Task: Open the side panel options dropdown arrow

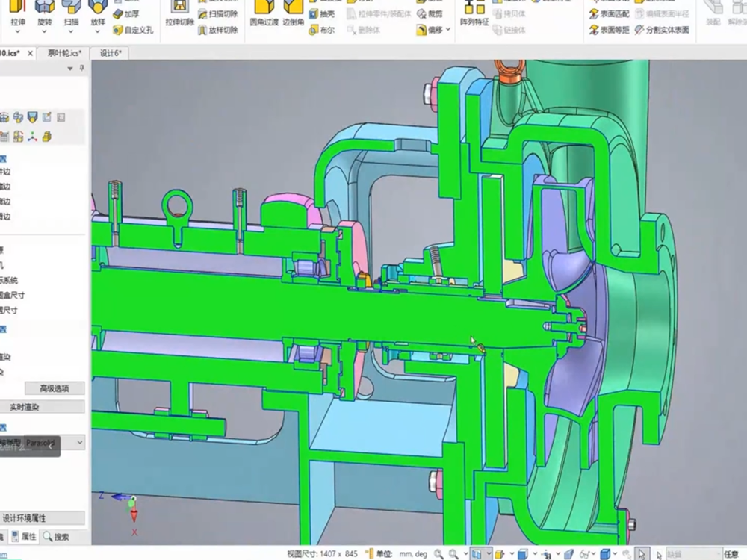Action: [71, 68]
